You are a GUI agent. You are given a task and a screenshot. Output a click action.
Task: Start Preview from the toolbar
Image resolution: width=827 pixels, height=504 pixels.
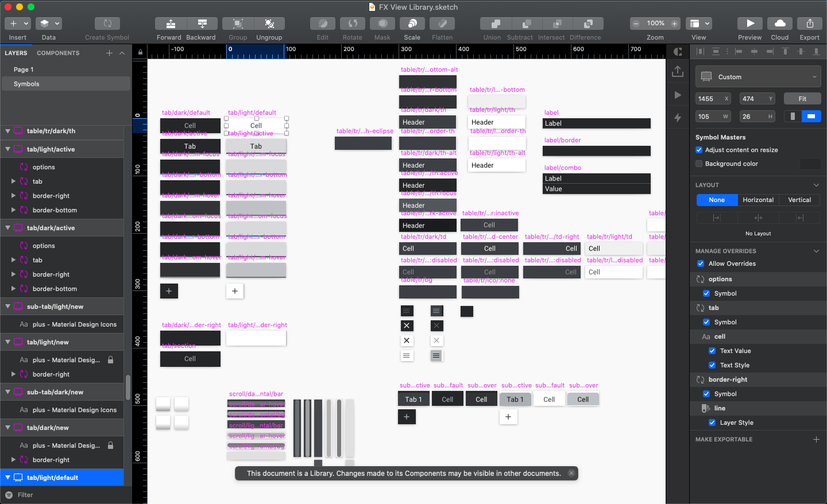(750, 24)
